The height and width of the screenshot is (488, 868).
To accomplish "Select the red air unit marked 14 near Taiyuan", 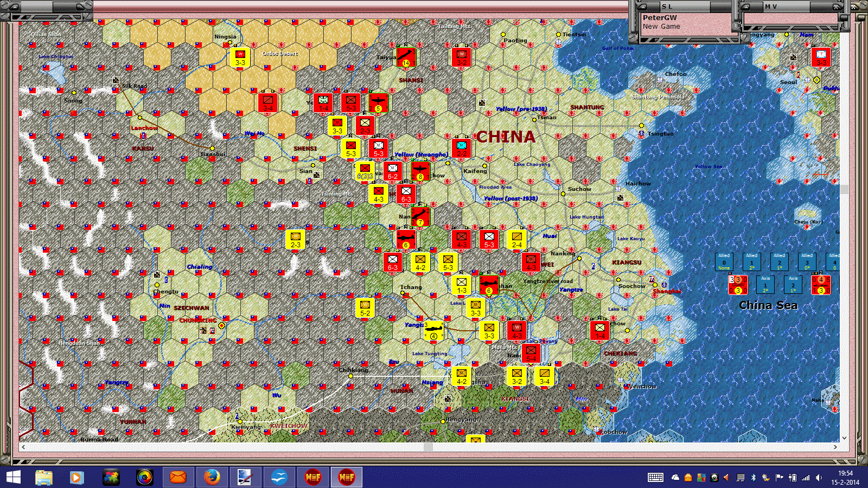I will pos(406,57).
